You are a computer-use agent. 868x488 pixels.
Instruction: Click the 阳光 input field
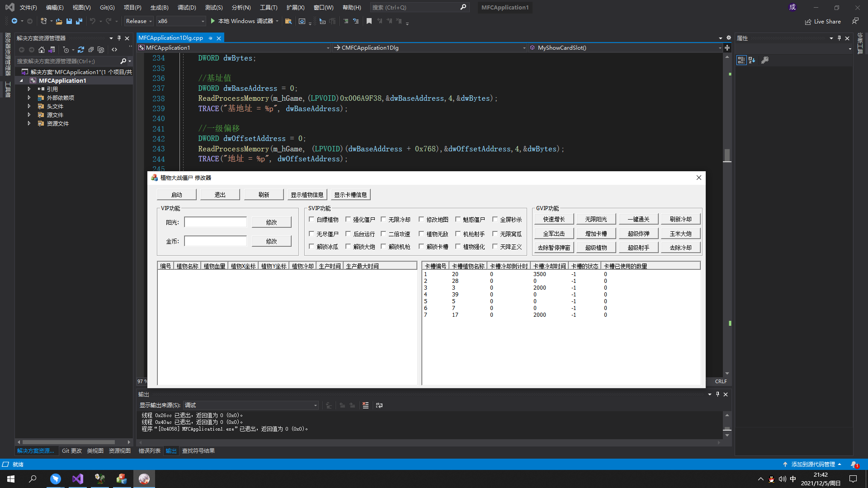click(x=215, y=222)
